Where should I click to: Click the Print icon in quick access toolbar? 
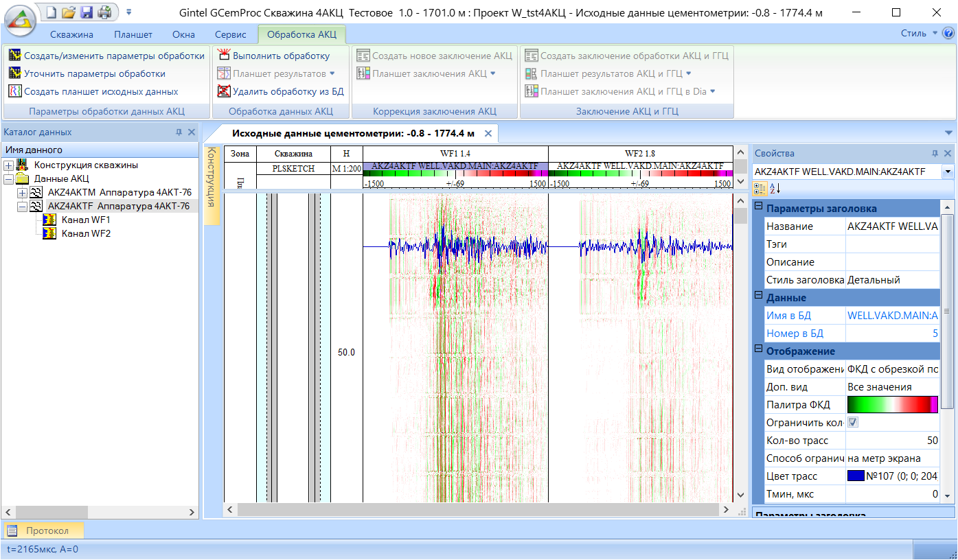(x=104, y=12)
